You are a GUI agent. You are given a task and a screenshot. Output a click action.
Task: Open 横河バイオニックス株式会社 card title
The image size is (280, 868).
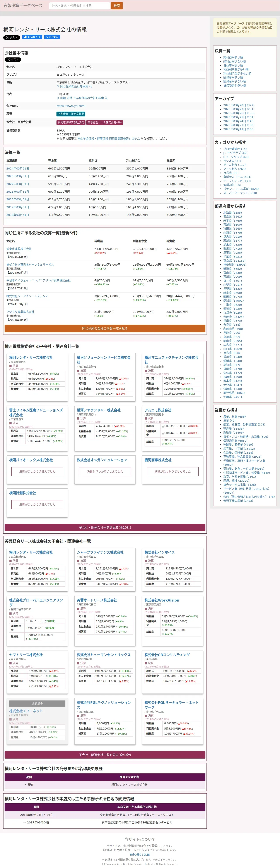click(x=31, y=460)
